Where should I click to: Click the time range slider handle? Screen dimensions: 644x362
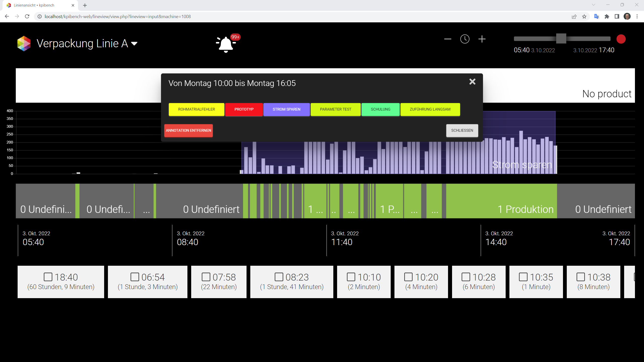click(561, 39)
